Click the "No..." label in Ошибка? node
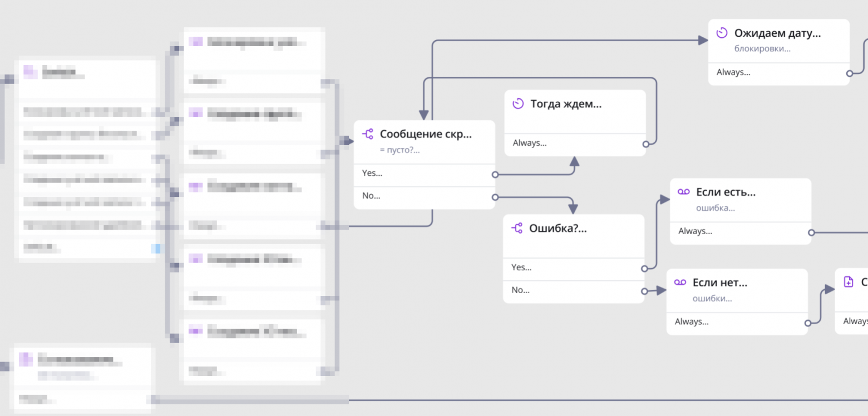The width and height of the screenshot is (868, 416). click(x=520, y=290)
